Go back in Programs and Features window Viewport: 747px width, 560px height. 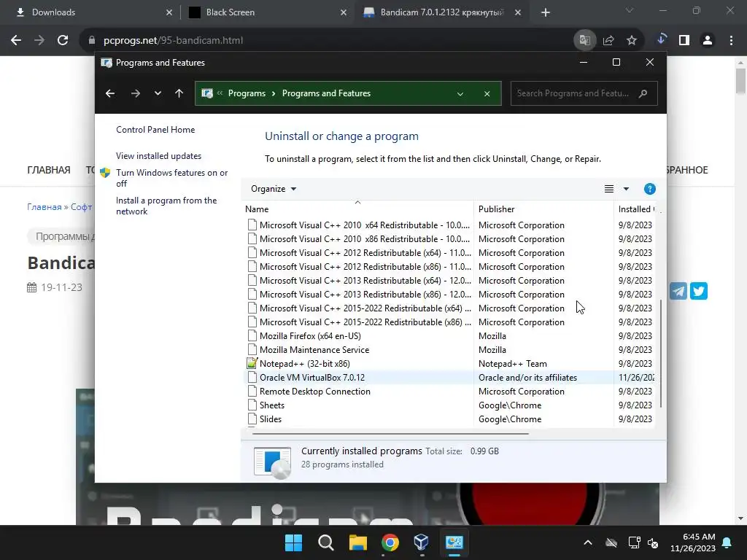110,93
